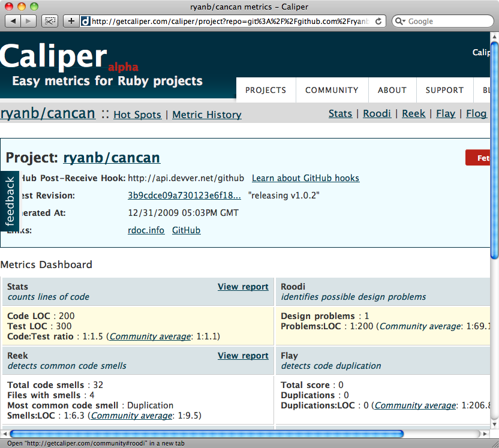Image resolution: width=499 pixels, height=448 pixels.
Task: Click the "Total code smells : 32" line
Action: (x=55, y=385)
